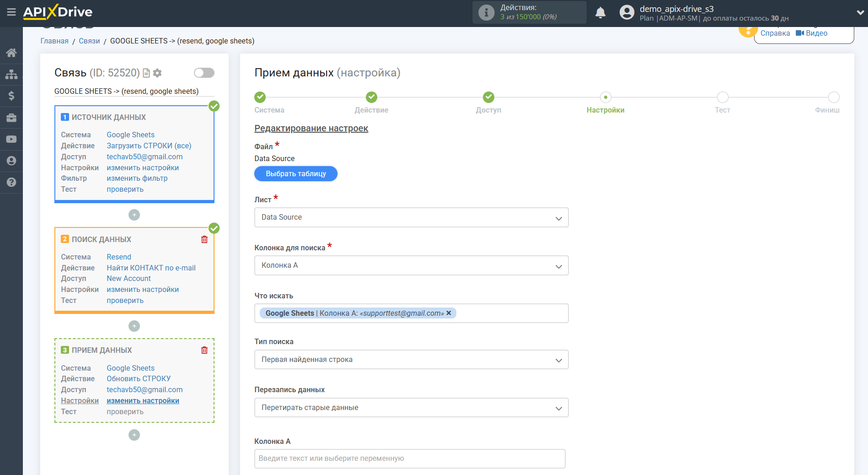Go to the Доступ step

click(x=488, y=97)
